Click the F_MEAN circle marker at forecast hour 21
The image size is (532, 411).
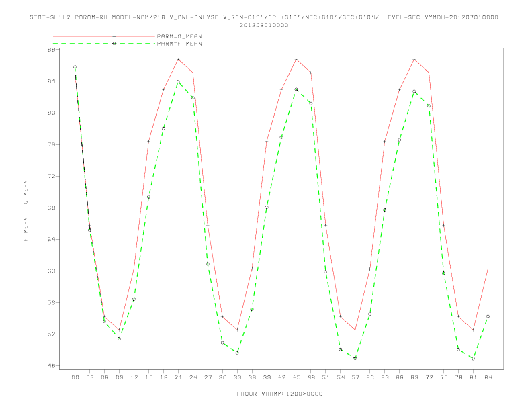[178, 82]
